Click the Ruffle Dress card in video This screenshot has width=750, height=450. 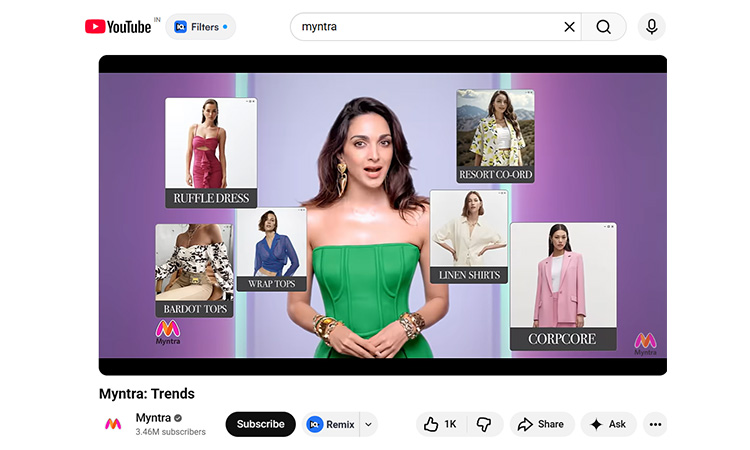click(211, 153)
